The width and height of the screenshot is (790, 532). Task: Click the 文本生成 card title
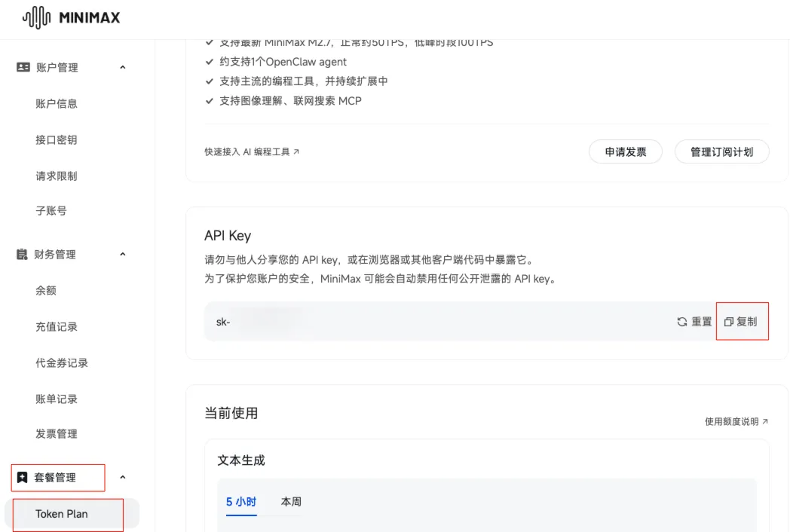[240, 460]
